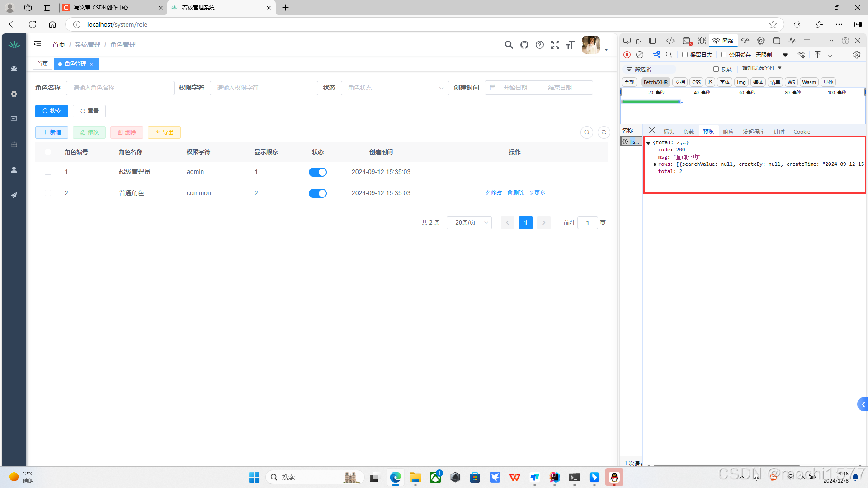The width and height of the screenshot is (868, 488).
Task: Open the 20条/页 page size dropdown
Action: tap(469, 223)
